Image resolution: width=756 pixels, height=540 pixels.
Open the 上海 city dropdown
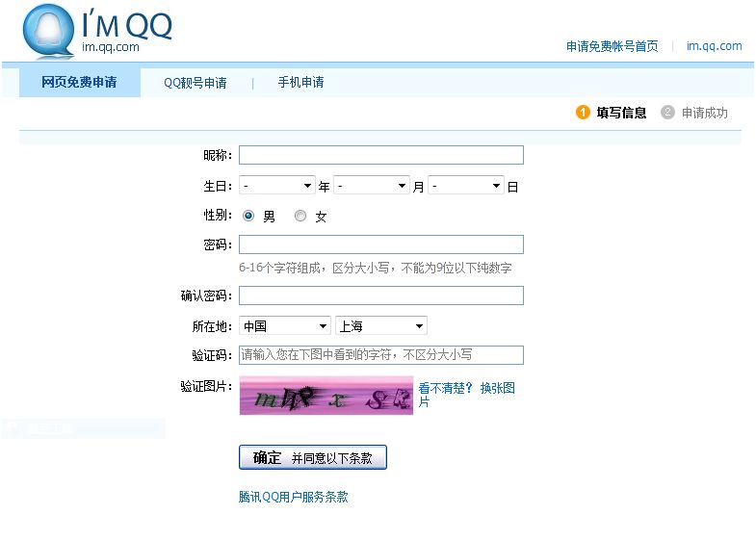(381, 326)
